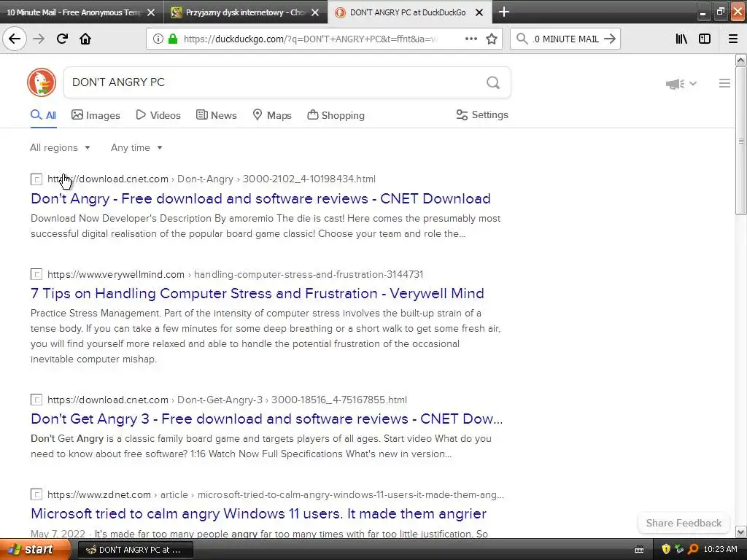This screenshot has width=747, height=560.
Task: Click the orange magnifier tray icon
Action: [x=693, y=549]
